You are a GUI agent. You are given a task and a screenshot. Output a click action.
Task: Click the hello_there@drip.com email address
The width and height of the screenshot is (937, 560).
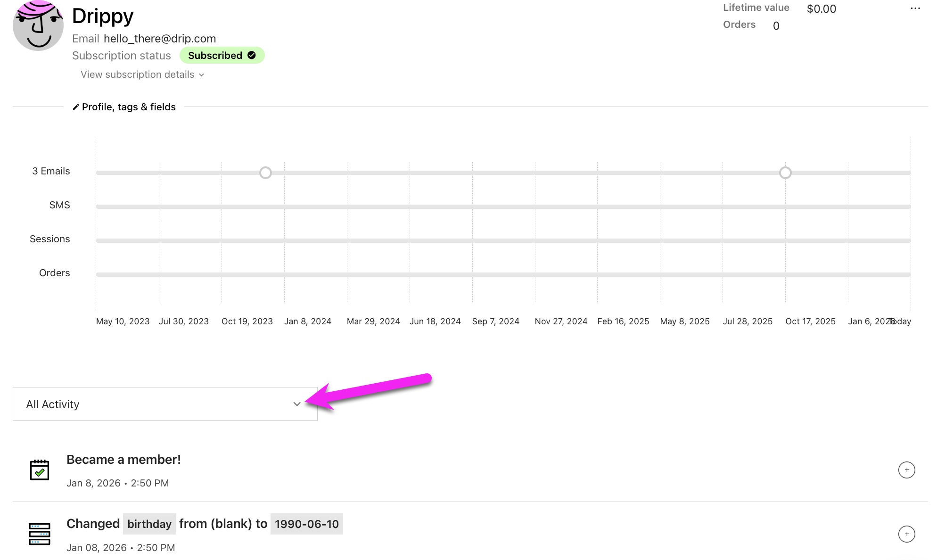tap(160, 39)
